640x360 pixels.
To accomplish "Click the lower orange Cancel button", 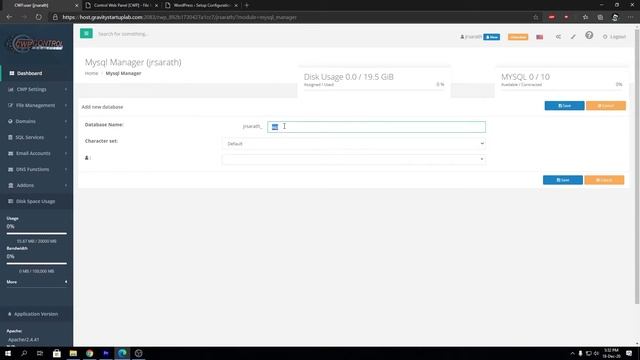I will (604, 180).
